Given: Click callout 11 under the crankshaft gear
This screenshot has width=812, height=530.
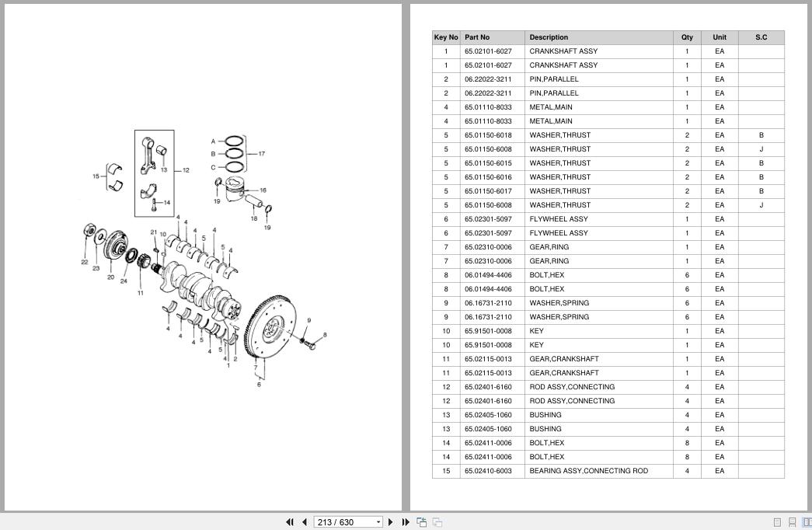Looking at the screenshot, I should [141, 293].
